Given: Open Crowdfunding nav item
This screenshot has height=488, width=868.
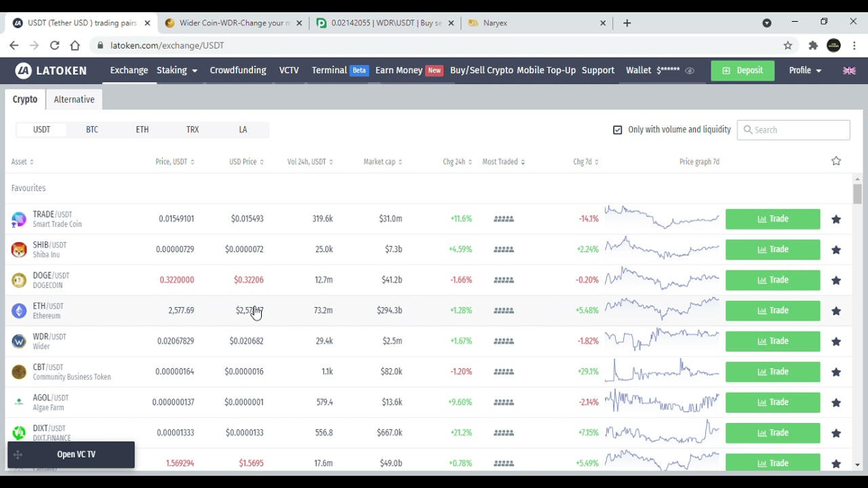Looking at the screenshot, I should (238, 70).
